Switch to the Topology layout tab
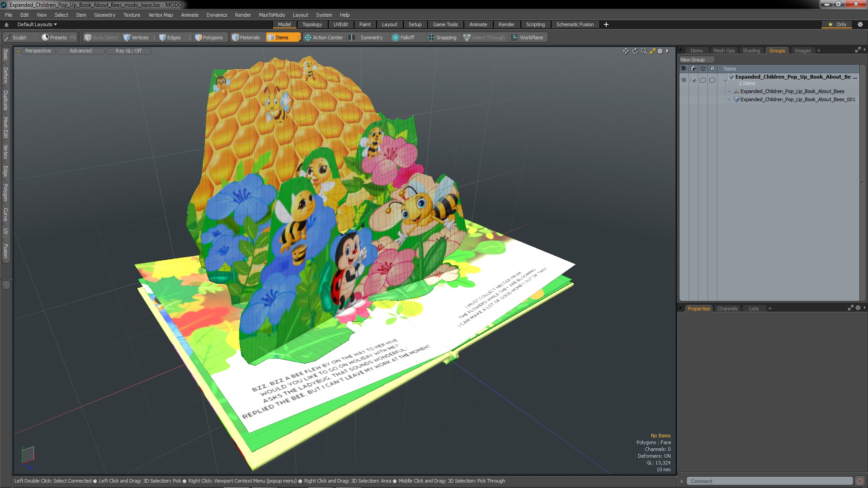Screen dimensions: 868x488 click(312, 24)
